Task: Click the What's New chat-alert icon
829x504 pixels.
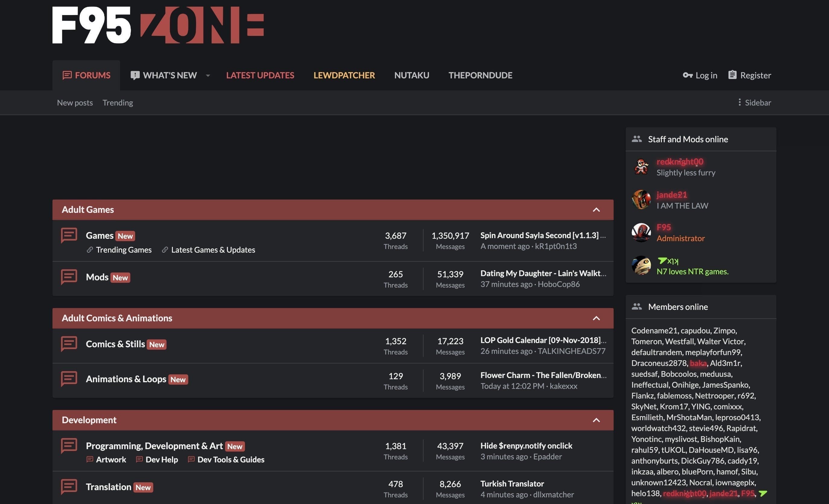Action: (135, 75)
